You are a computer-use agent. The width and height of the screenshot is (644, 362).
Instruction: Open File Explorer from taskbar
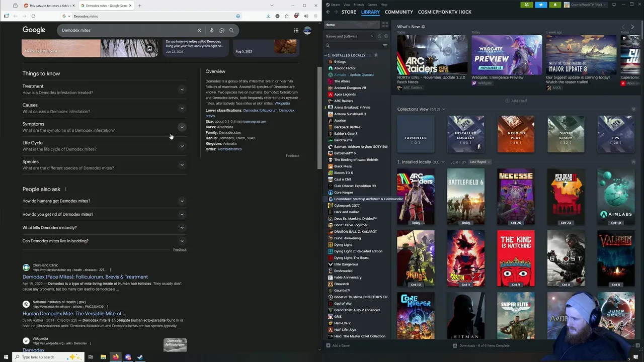[x=103, y=357]
